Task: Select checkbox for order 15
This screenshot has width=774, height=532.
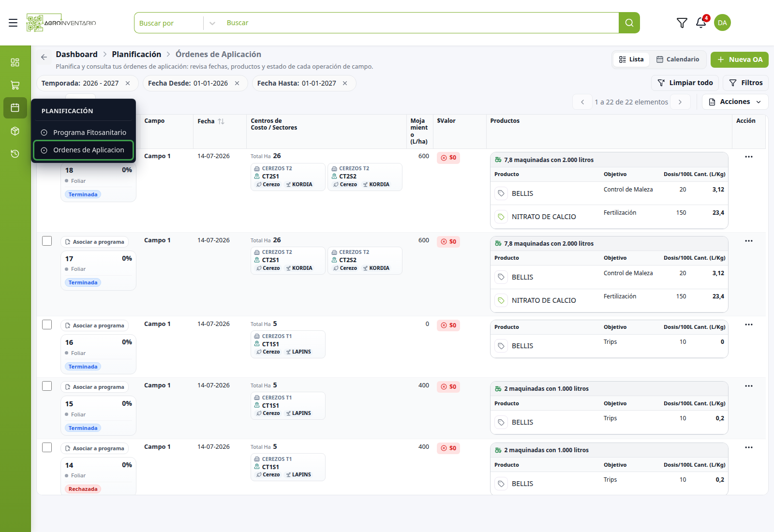Action: tap(47, 386)
